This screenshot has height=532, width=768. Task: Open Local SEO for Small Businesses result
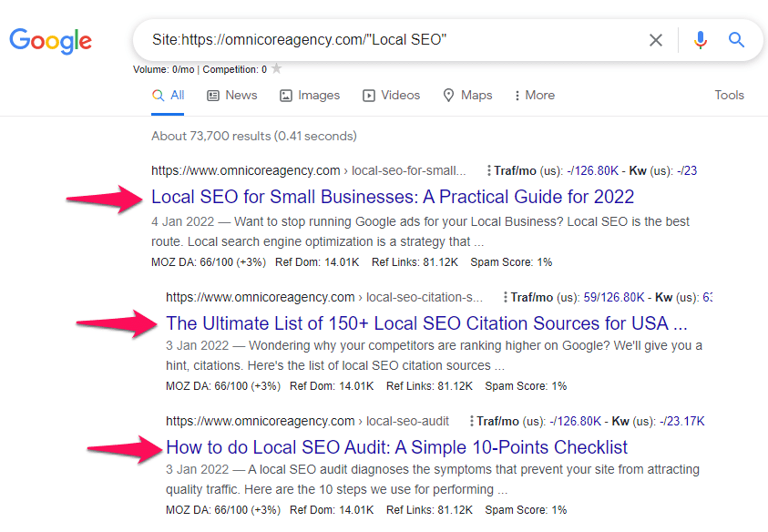(393, 197)
